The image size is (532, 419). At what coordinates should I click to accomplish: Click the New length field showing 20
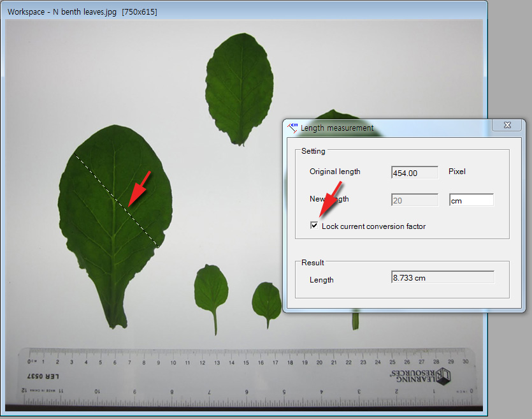click(415, 200)
